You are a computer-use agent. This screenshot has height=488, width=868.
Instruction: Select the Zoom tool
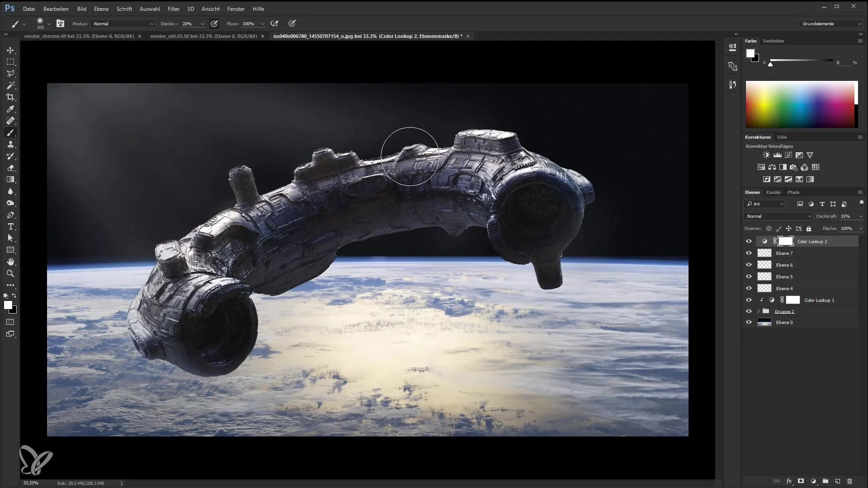10,273
